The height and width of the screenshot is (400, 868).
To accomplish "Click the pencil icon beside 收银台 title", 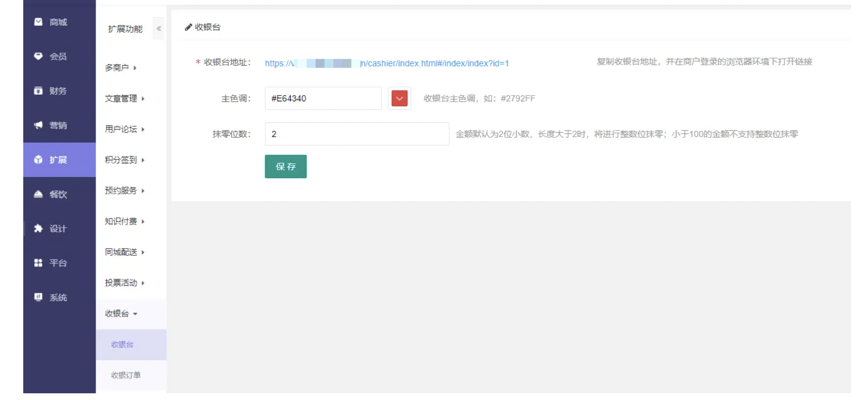I will tap(188, 27).
